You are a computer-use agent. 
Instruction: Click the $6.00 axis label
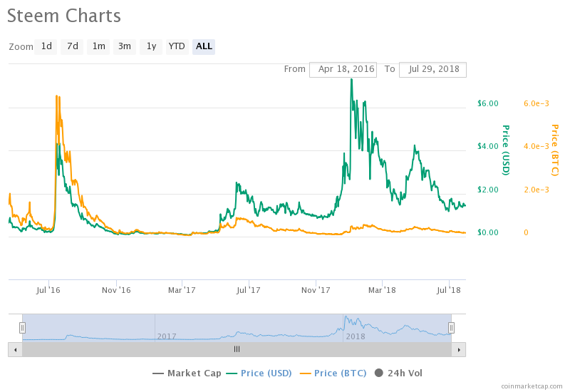click(488, 103)
